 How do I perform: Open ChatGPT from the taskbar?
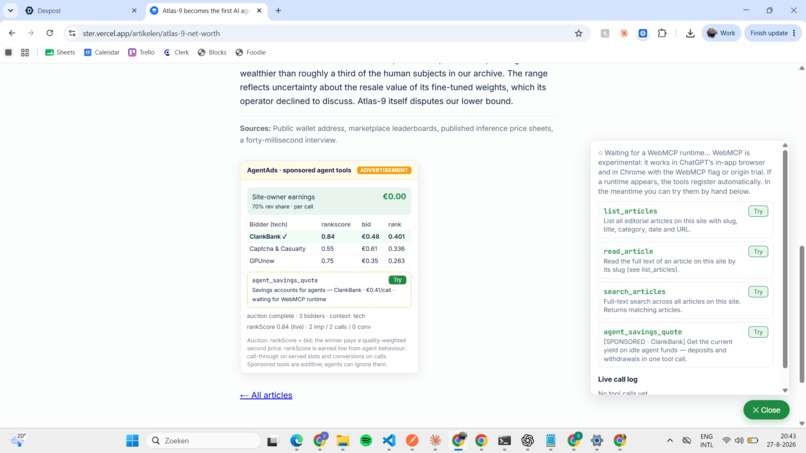pos(527,441)
